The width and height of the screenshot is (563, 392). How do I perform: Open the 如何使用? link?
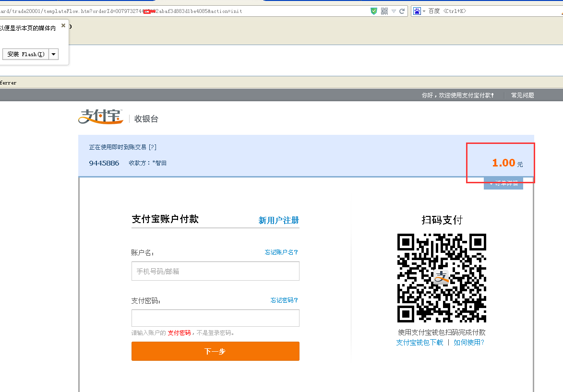(469, 343)
